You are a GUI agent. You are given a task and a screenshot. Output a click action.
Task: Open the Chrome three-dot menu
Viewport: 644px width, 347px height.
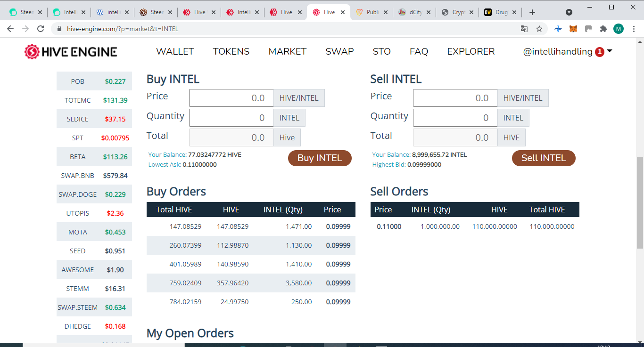(634, 29)
